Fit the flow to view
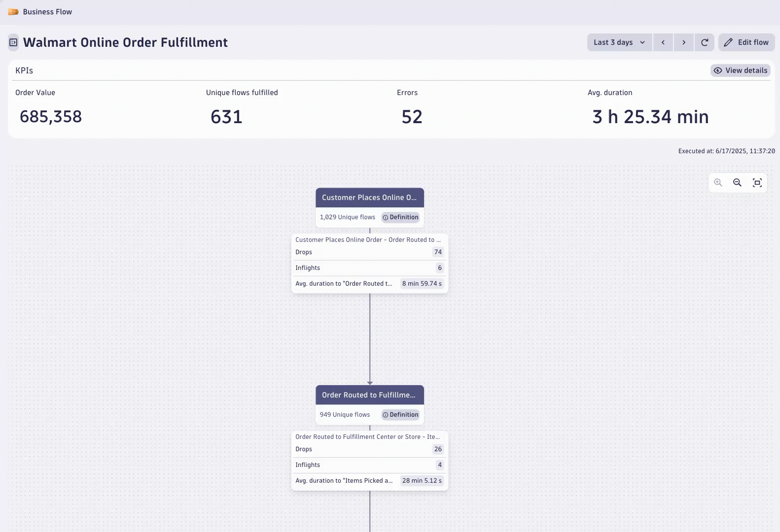 click(x=757, y=183)
